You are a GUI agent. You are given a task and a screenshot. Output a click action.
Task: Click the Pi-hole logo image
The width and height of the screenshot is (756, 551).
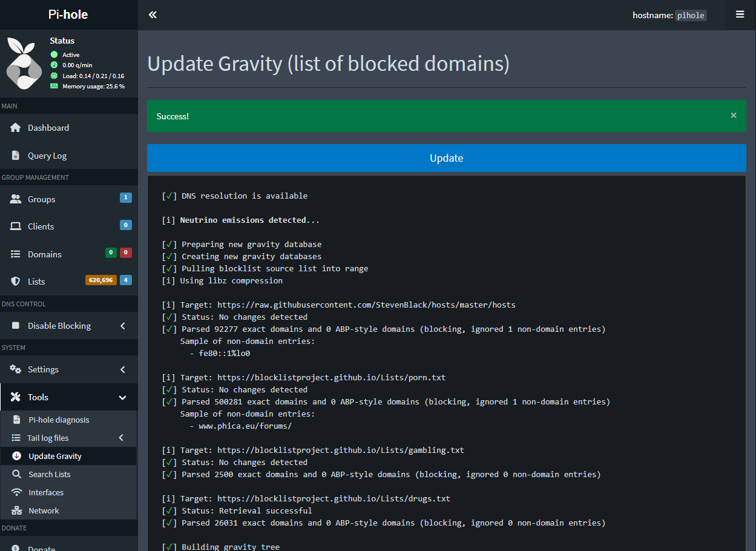pos(24,64)
